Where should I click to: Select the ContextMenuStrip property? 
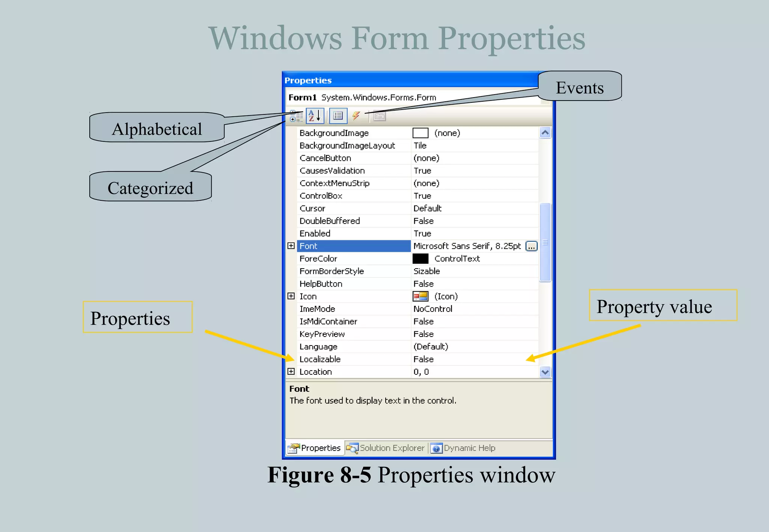pos(334,183)
